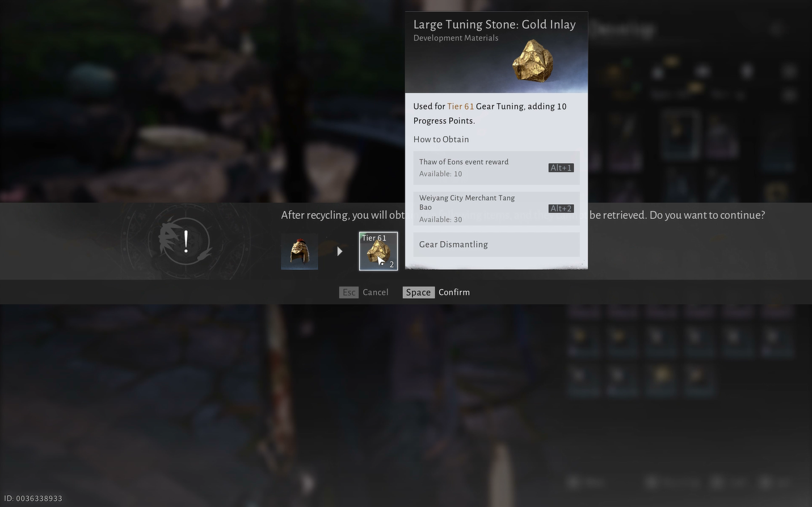Click the arrow between helmet and stone
The width and height of the screenshot is (812, 507).
coord(339,251)
